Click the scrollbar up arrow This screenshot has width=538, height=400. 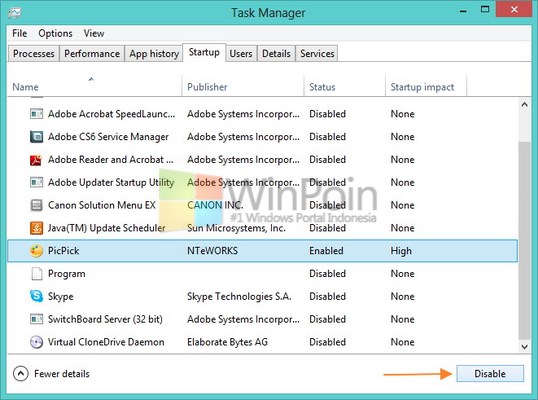click(x=524, y=104)
